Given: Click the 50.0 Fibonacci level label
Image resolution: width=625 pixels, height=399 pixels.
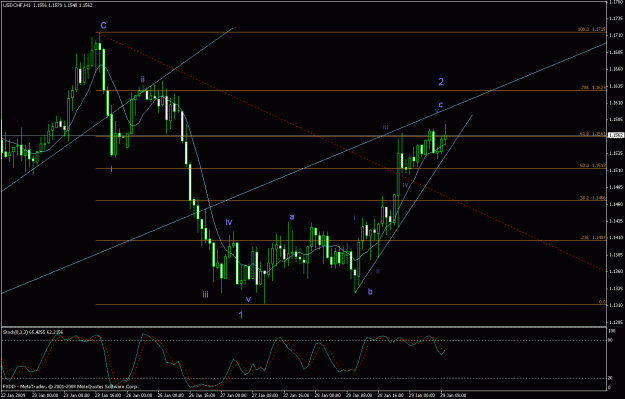Looking at the screenshot, I should coord(593,165).
